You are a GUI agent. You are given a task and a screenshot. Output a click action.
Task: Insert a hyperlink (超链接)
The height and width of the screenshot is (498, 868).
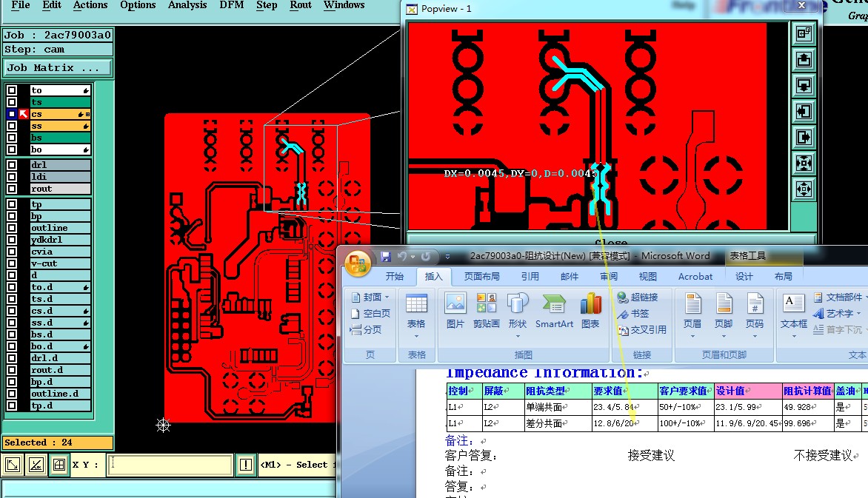coord(638,297)
